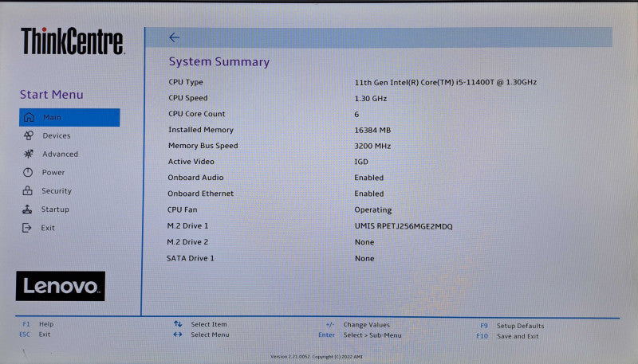Open the Advanced menu
This screenshot has height=364, width=638.
click(x=61, y=154)
